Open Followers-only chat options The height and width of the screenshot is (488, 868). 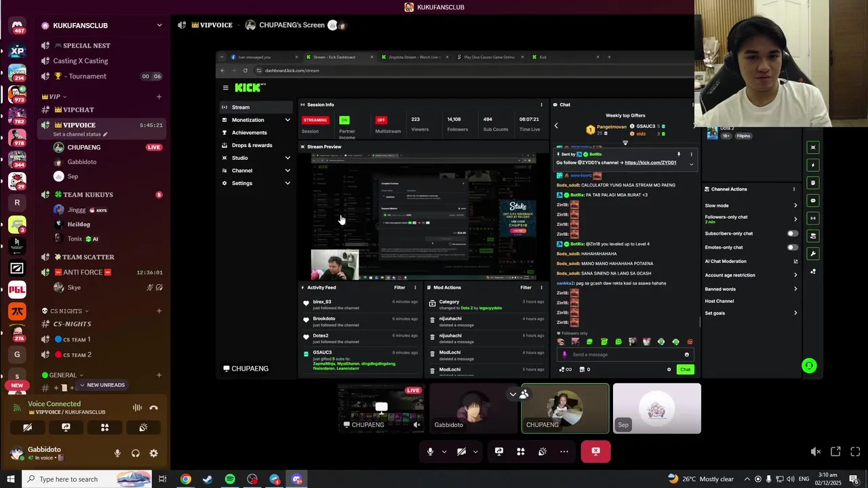coord(751,219)
